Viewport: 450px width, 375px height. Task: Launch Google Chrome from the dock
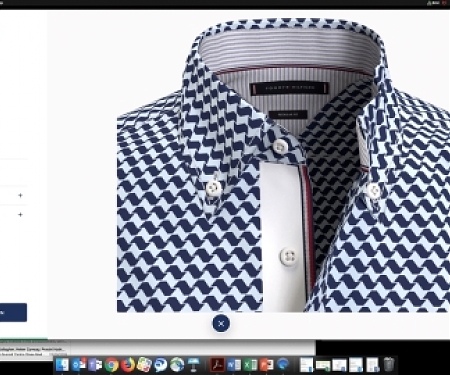(112, 365)
